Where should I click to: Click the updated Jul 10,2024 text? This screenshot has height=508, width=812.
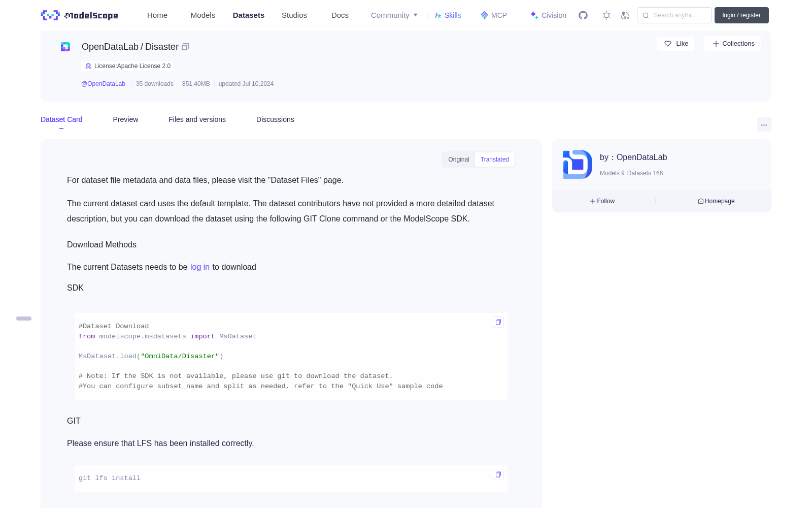[246, 84]
